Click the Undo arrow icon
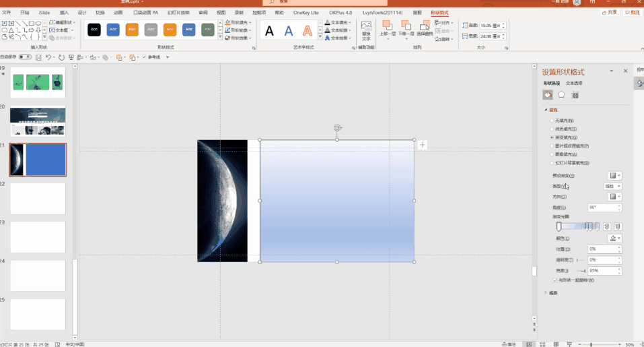Viewport: 644px width, 347px height. (48, 57)
